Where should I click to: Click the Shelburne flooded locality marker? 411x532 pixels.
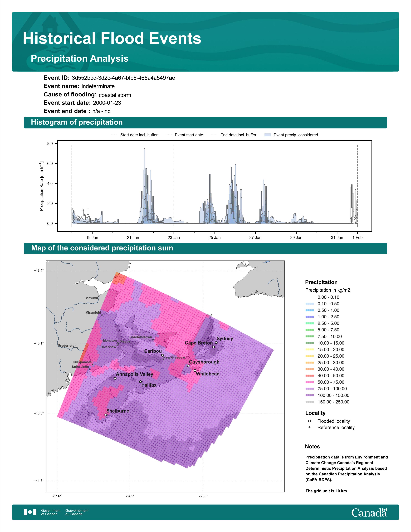(106, 415)
